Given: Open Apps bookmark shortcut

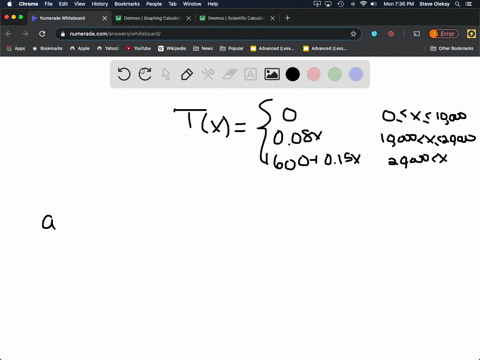Looking at the screenshot, I should click(x=16, y=48).
